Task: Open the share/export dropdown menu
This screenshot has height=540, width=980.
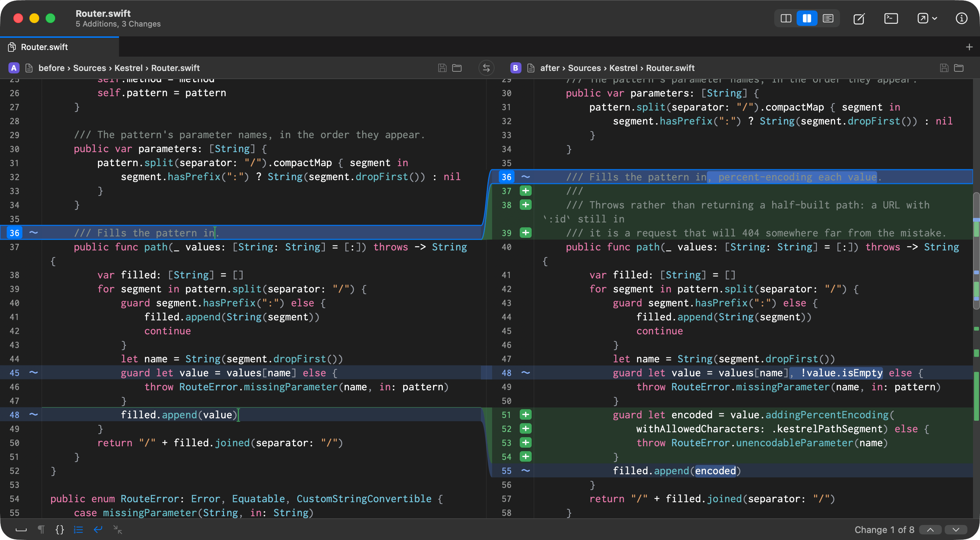Action: point(927,18)
